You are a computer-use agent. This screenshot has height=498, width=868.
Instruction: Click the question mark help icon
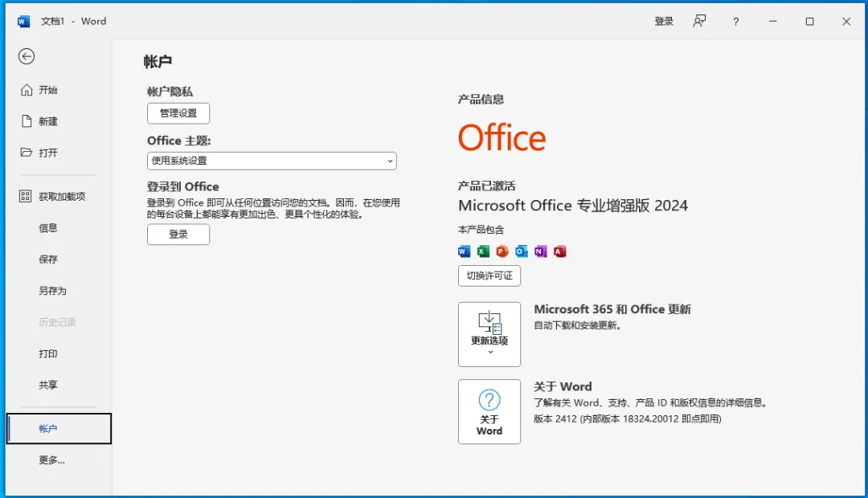pos(735,22)
